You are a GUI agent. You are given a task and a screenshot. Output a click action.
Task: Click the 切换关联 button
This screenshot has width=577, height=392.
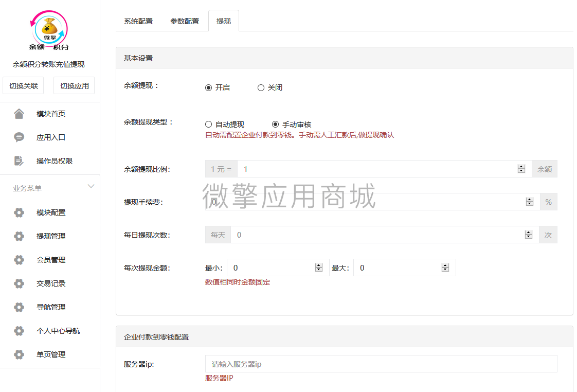(x=24, y=85)
